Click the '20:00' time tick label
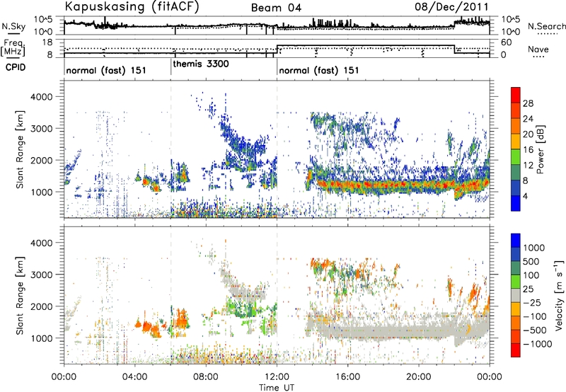This screenshot has width=566, height=392. point(418,377)
